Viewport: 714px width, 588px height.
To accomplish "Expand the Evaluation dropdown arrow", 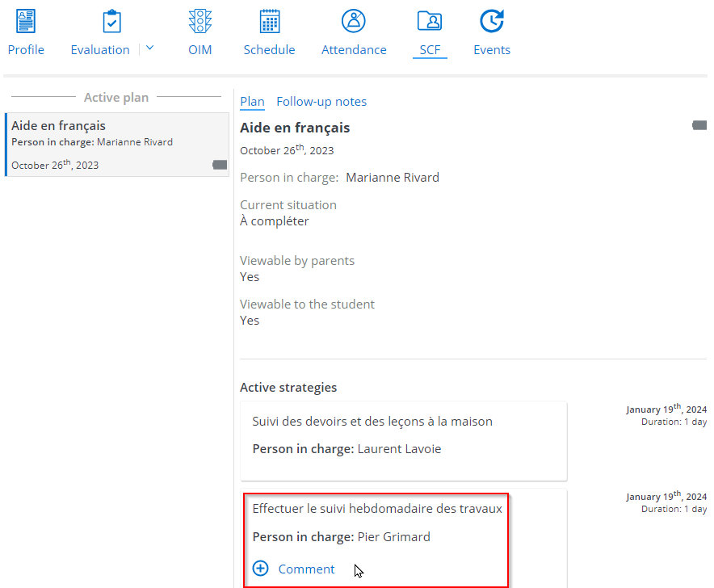I will click(149, 48).
